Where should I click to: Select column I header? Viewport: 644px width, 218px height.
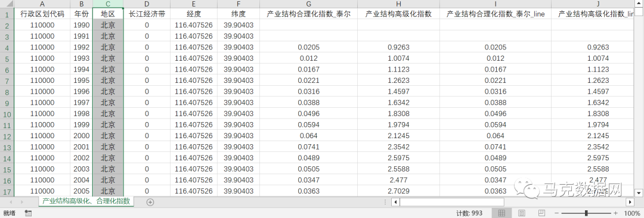pos(496,4)
